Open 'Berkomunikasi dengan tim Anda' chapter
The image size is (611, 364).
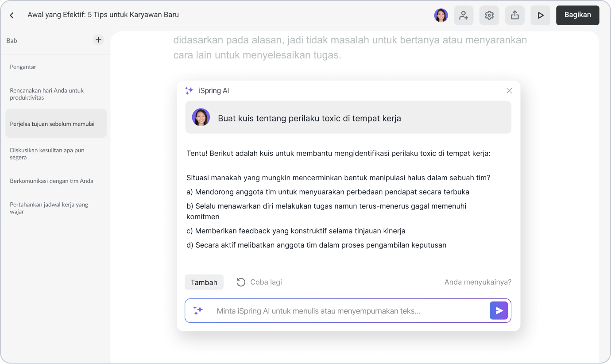point(51,181)
